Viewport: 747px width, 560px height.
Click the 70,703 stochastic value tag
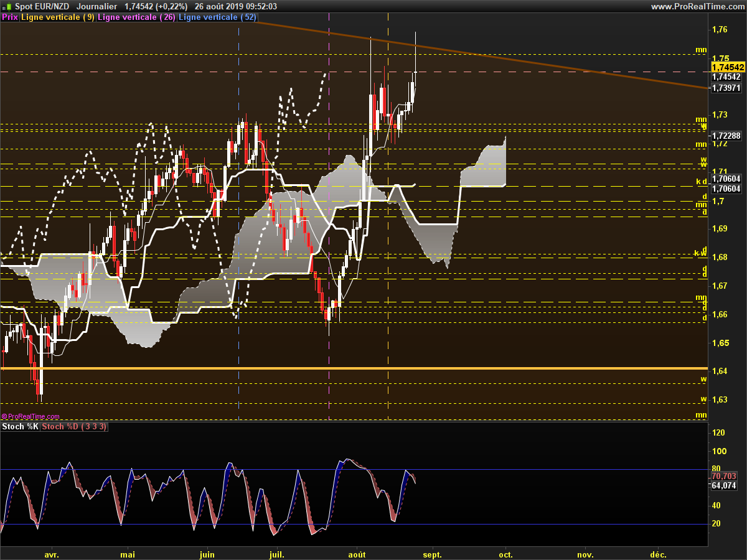coord(723,476)
